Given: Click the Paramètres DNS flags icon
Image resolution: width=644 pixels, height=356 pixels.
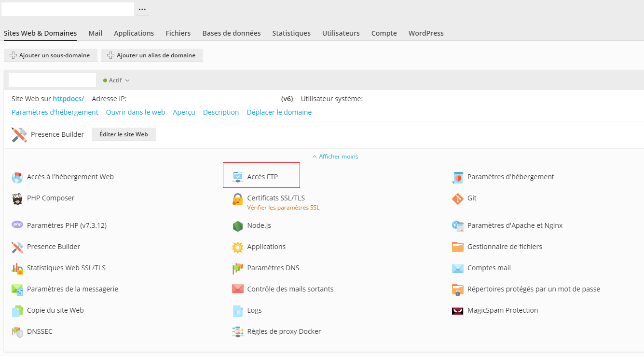Looking at the screenshot, I should [x=238, y=268].
